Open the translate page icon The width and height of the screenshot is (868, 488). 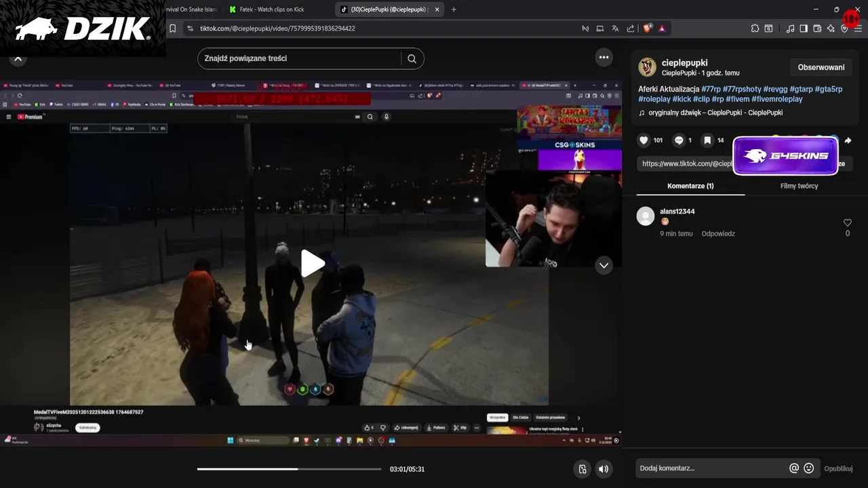pyautogui.click(x=615, y=28)
